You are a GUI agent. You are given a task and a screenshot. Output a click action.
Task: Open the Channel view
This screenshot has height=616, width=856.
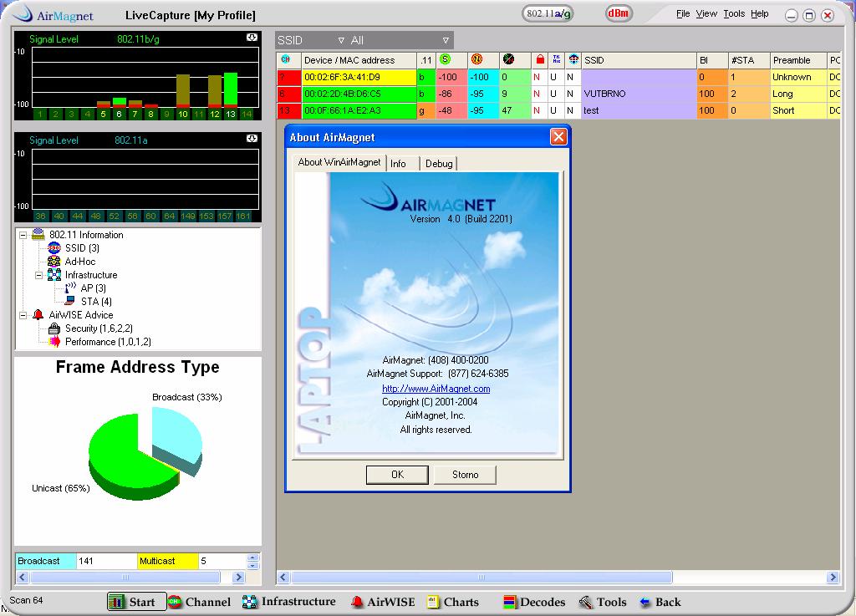[199, 602]
